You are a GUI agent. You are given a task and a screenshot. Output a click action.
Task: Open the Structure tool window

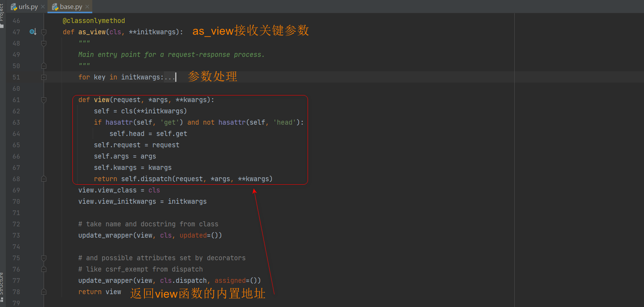click(2, 288)
